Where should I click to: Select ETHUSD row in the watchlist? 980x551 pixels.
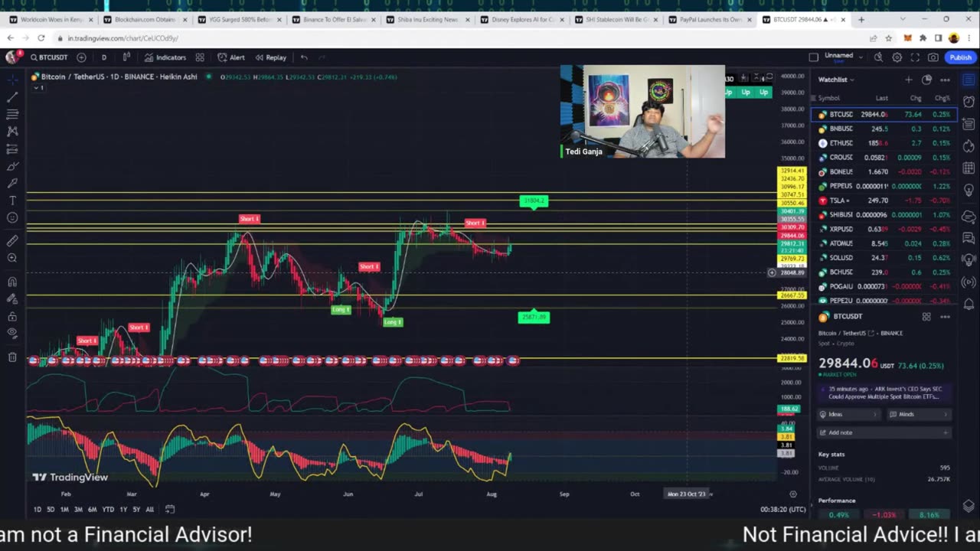coord(884,143)
